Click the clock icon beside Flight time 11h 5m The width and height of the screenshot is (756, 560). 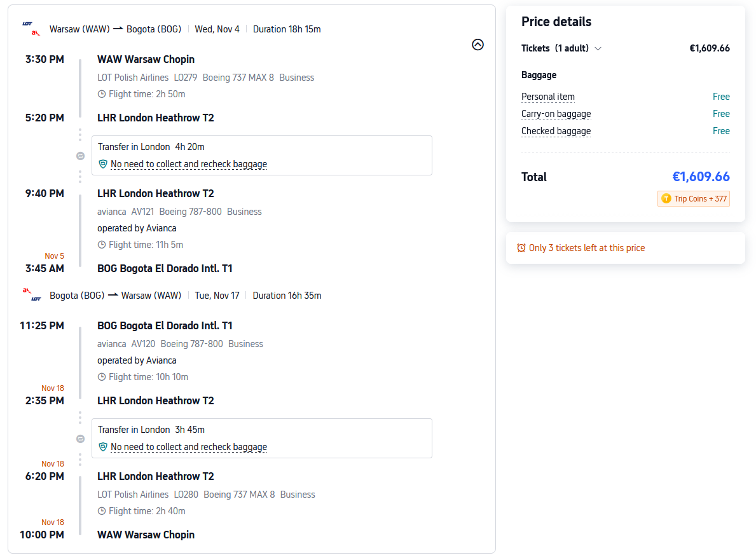[102, 245]
